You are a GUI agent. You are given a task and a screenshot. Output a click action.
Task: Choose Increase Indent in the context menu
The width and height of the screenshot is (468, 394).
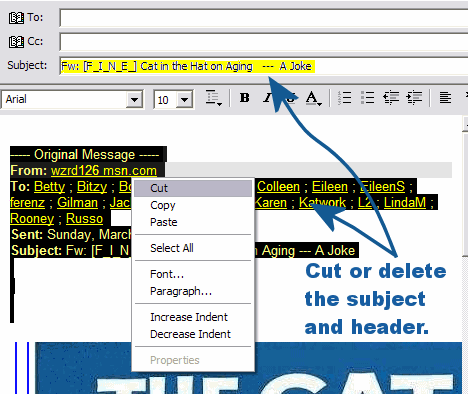coord(193,317)
